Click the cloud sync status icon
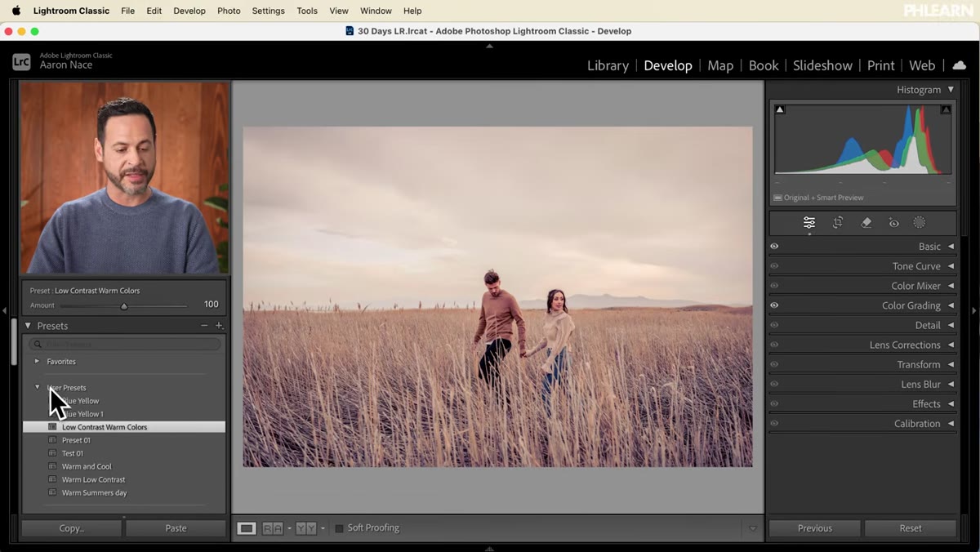 [960, 65]
